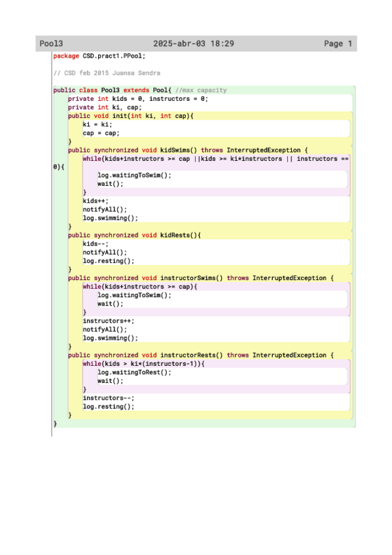Click the kidSwims method signature
This screenshot has width=392, height=555.
(x=188, y=150)
